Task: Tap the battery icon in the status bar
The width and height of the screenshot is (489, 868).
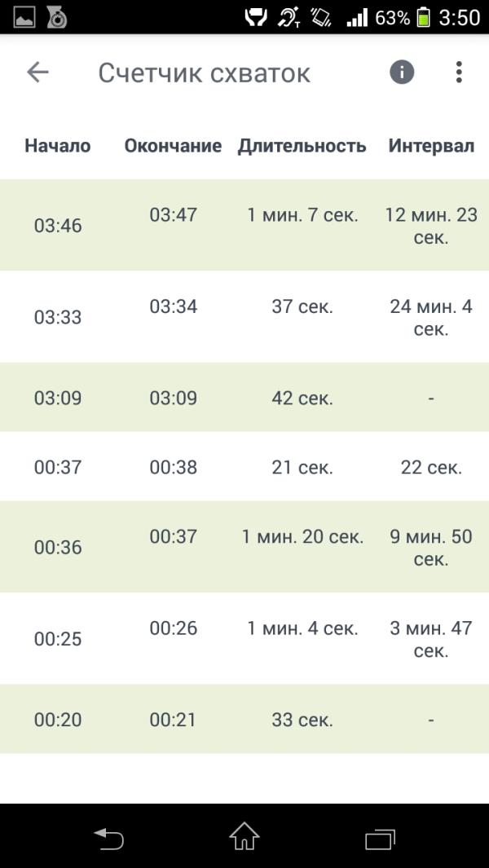Action: point(423,17)
